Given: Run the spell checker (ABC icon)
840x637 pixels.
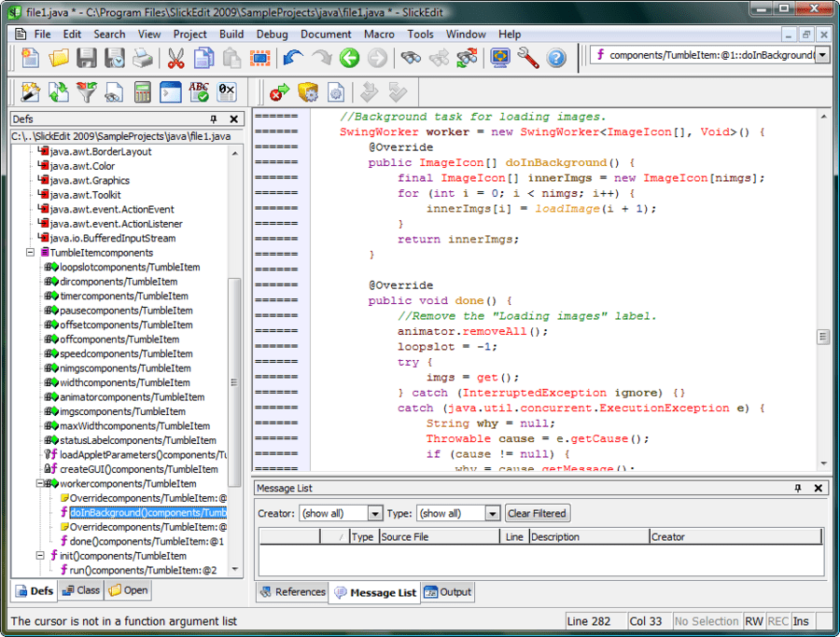Looking at the screenshot, I should tap(199, 92).
